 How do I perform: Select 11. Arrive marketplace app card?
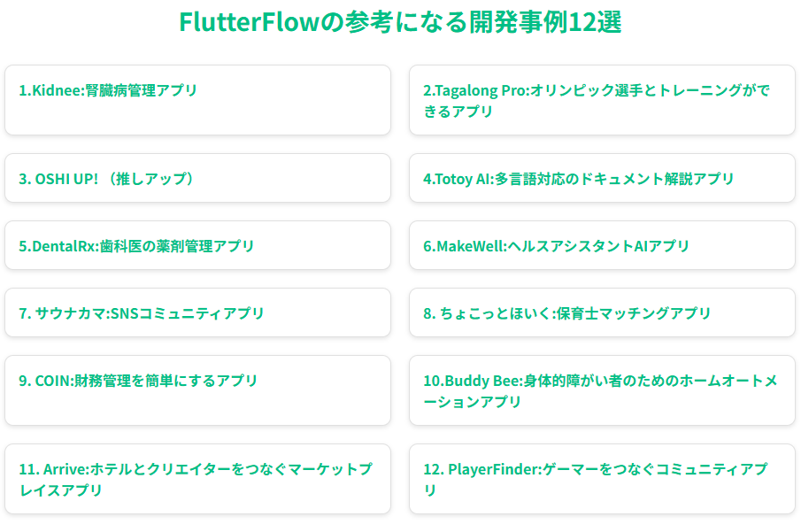coord(197,479)
